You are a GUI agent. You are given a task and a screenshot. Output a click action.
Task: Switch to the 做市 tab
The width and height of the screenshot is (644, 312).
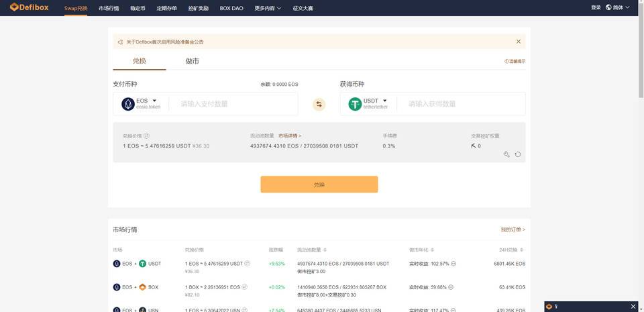pyautogui.click(x=193, y=61)
